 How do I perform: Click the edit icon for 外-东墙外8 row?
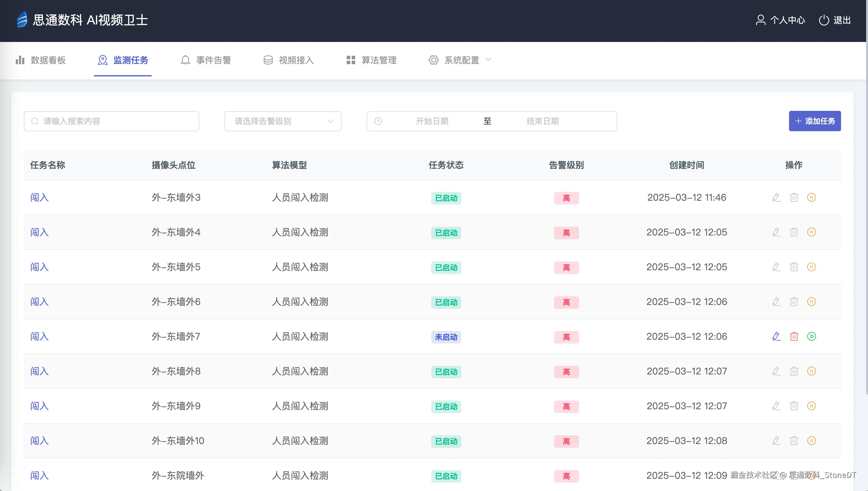(x=776, y=371)
